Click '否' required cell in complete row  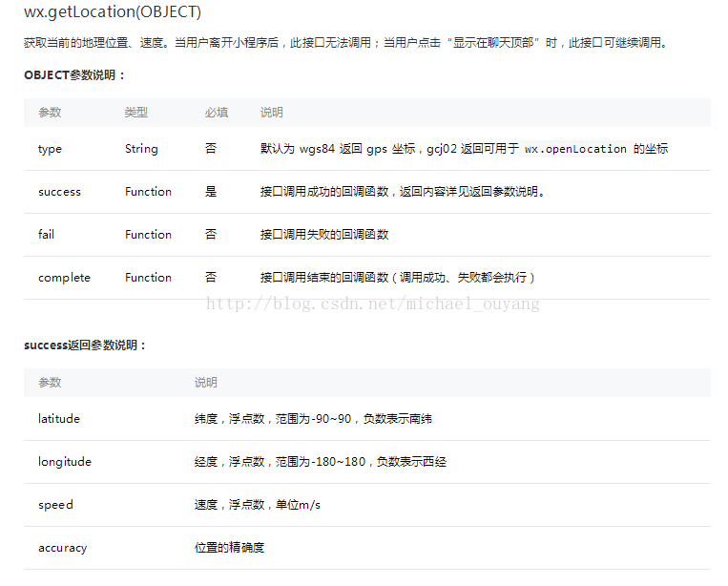click(x=211, y=277)
